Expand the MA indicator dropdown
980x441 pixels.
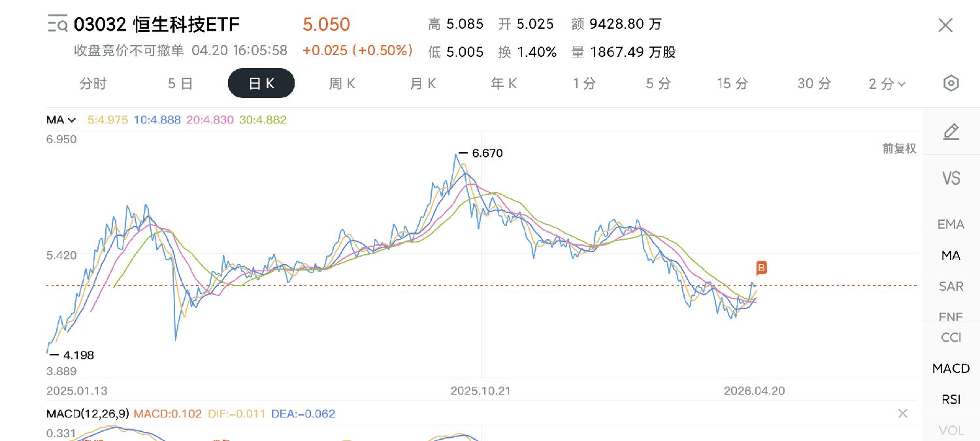pyautogui.click(x=61, y=120)
